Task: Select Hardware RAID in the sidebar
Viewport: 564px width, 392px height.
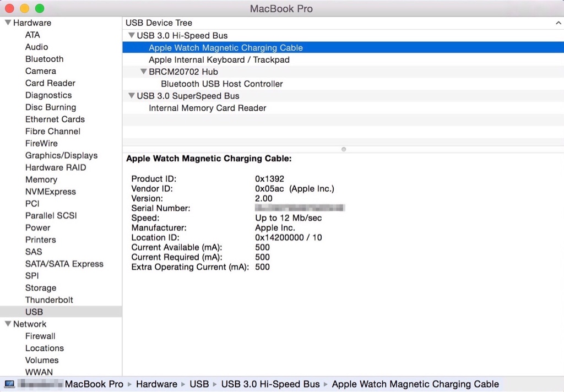Action: click(56, 167)
